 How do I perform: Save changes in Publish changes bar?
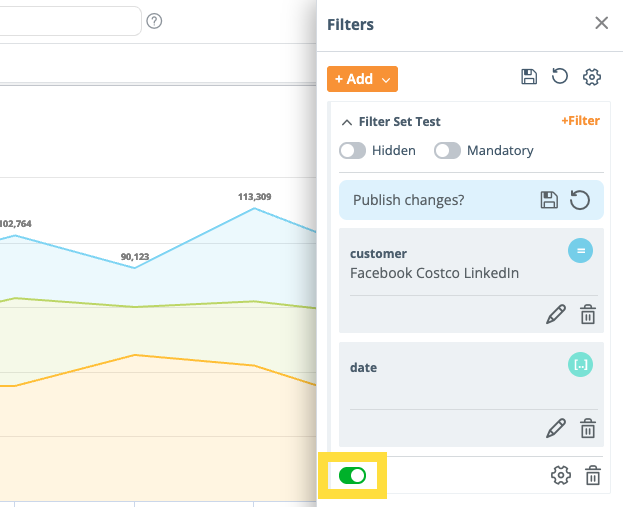click(549, 200)
